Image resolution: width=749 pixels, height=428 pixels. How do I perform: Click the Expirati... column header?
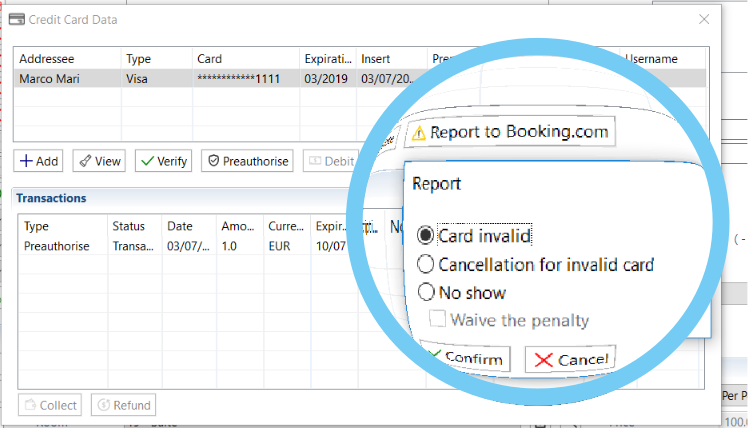pyautogui.click(x=328, y=59)
